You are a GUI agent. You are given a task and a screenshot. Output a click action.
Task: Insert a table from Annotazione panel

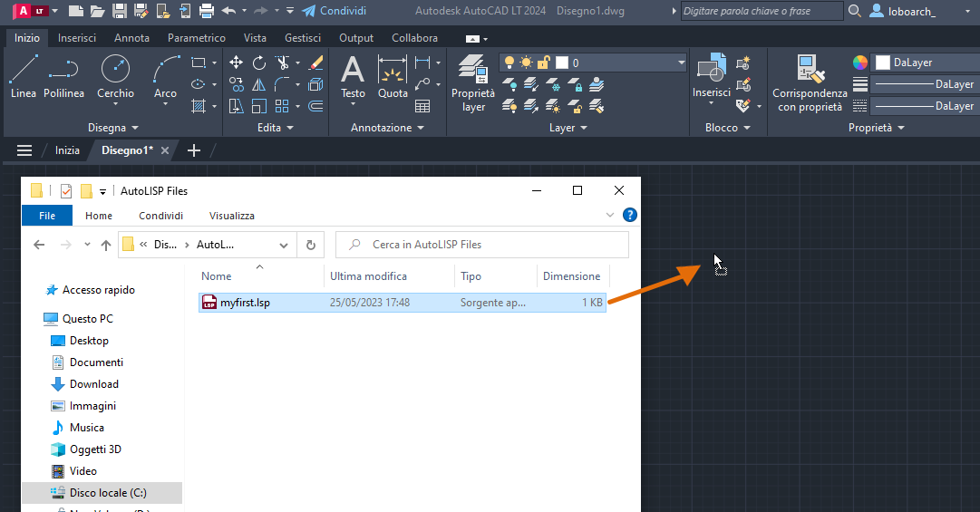(422, 106)
